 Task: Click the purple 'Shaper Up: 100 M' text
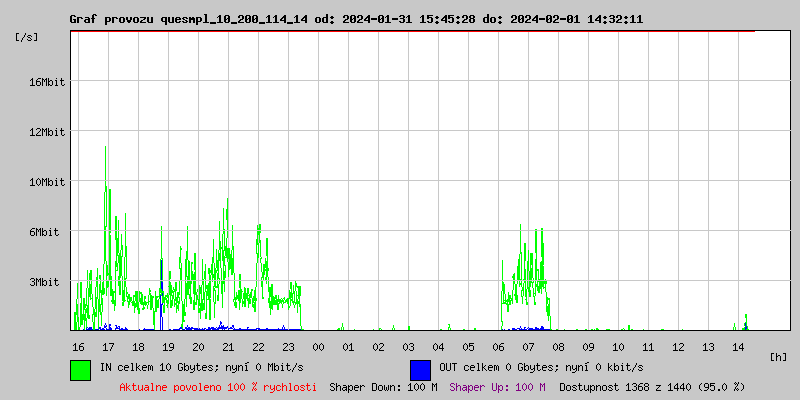tap(497, 387)
